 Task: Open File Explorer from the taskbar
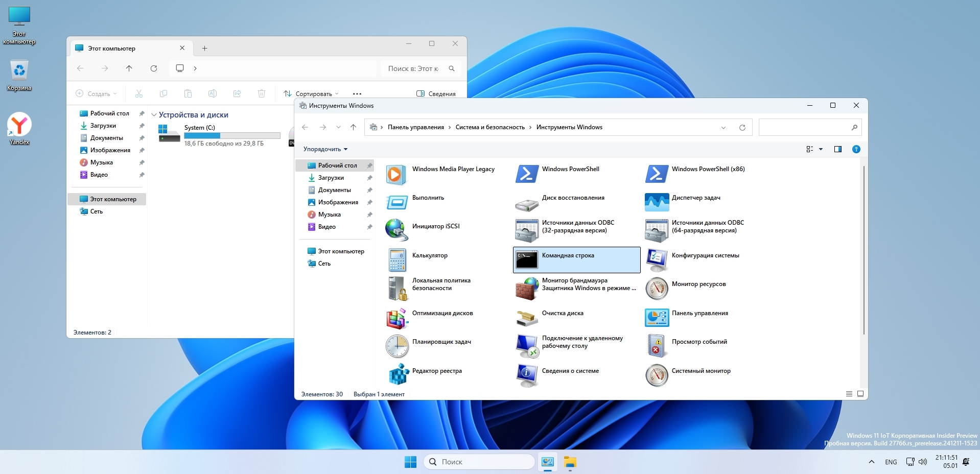coord(570,462)
